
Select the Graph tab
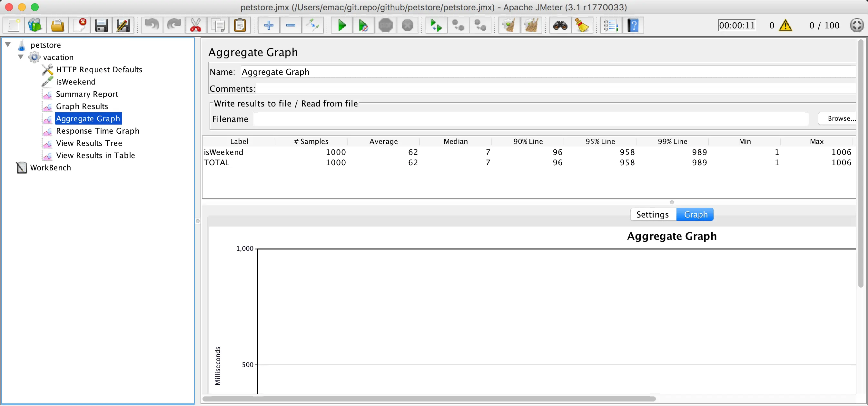[x=695, y=215]
